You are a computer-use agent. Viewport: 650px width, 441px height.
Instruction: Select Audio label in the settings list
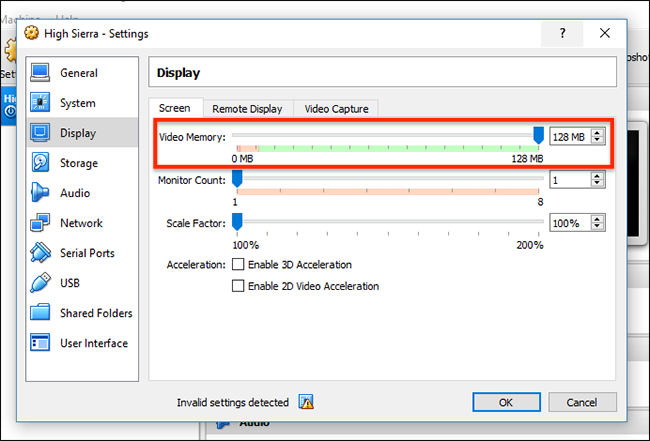pyautogui.click(x=75, y=193)
